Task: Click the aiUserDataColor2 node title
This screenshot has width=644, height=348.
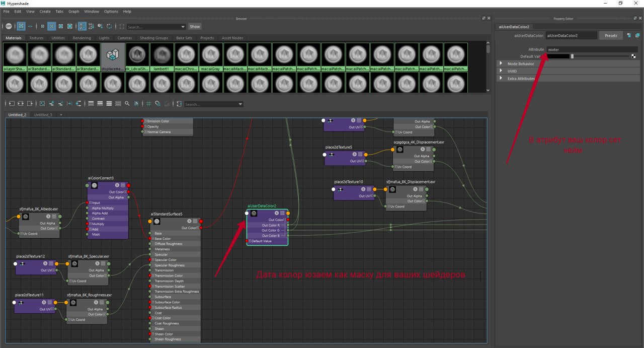Action: [262, 206]
